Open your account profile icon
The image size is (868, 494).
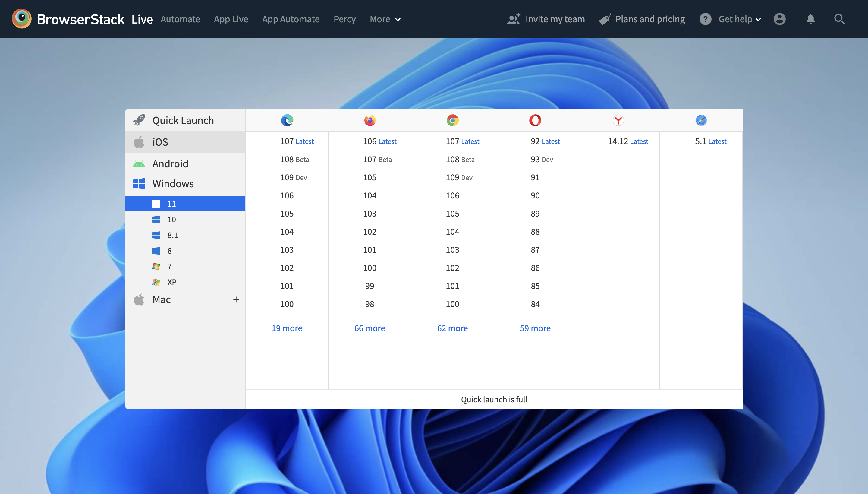(779, 19)
